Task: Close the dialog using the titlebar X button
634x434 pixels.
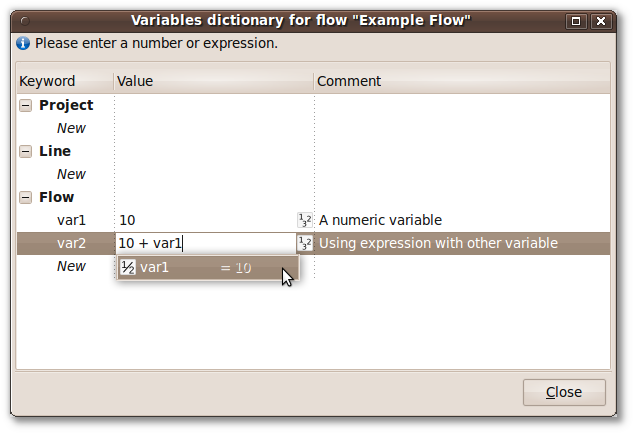Action: (x=601, y=21)
